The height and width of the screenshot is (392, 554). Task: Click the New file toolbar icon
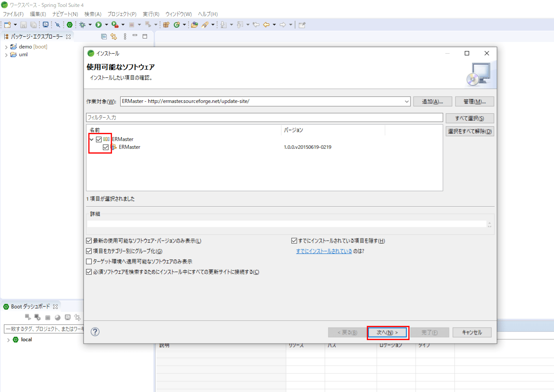pyautogui.click(x=7, y=25)
